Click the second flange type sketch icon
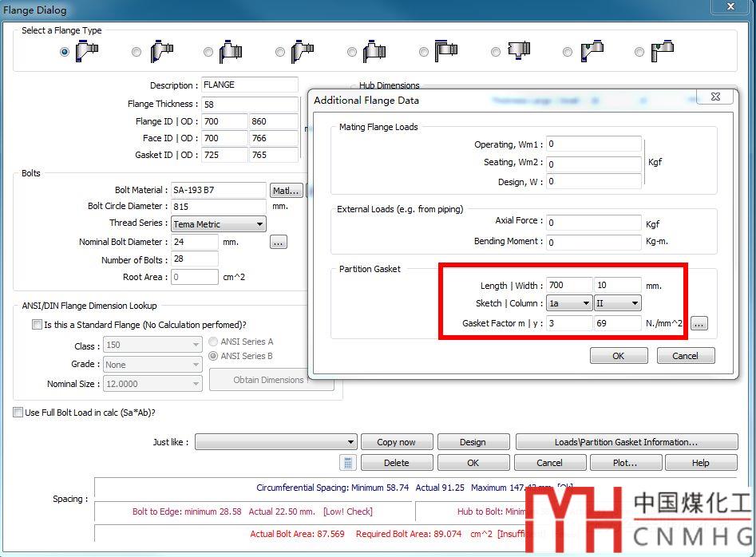Image resolution: width=756 pixels, height=557 pixels. tap(162, 51)
